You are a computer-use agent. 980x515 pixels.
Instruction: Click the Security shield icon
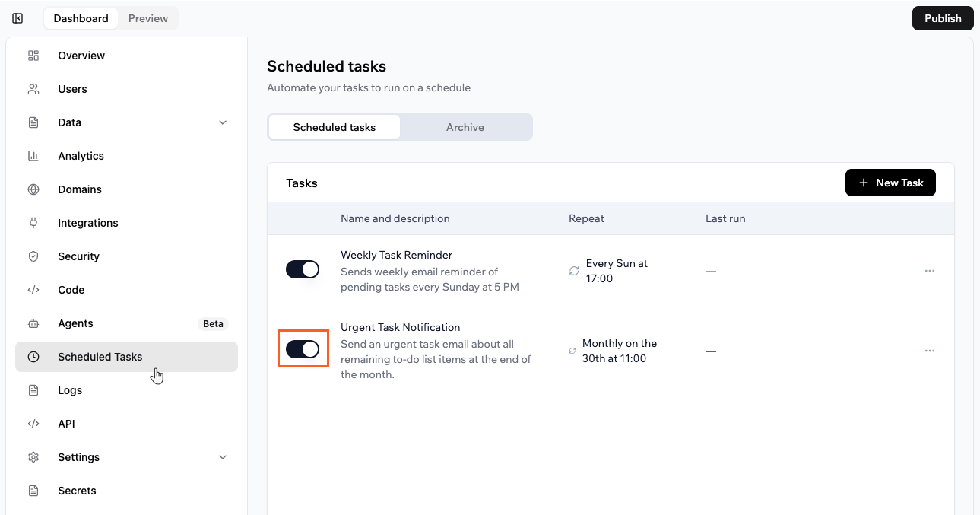click(x=33, y=256)
